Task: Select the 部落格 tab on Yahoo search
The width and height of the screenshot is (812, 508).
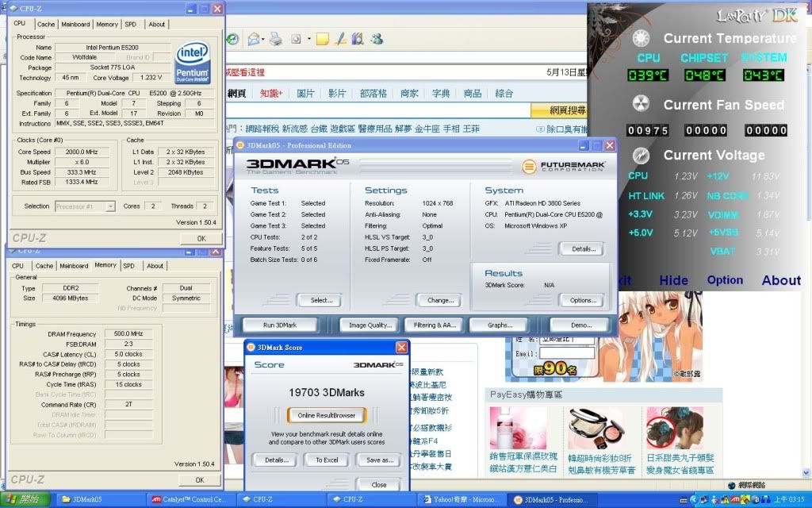Action: coord(373,94)
